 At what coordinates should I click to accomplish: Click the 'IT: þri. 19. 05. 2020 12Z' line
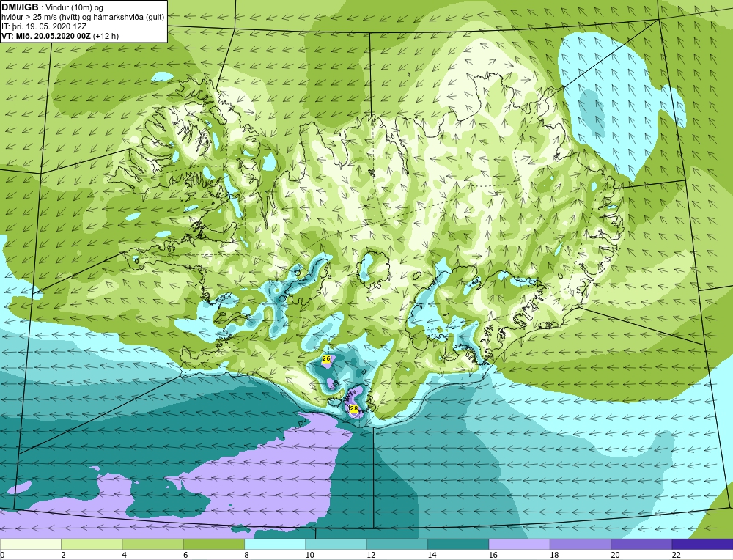(x=43, y=26)
